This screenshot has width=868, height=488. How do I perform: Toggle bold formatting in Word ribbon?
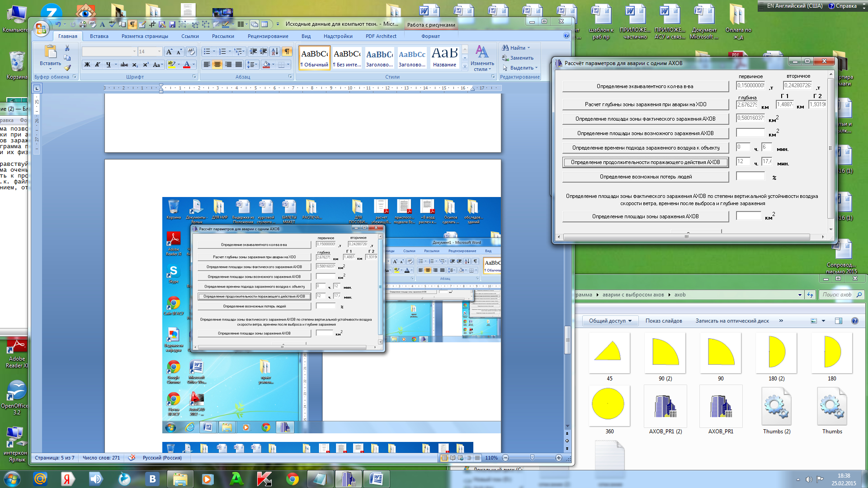(87, 65)
